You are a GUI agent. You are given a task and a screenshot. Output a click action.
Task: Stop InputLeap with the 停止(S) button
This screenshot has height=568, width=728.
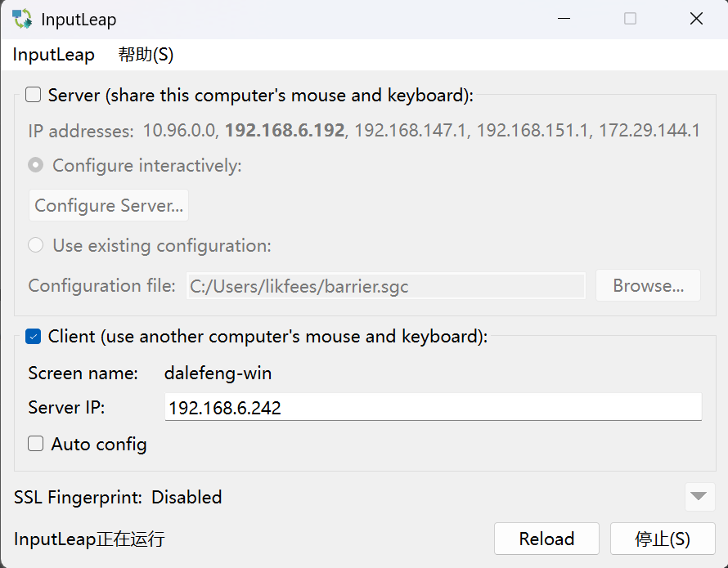click(662, 539)
